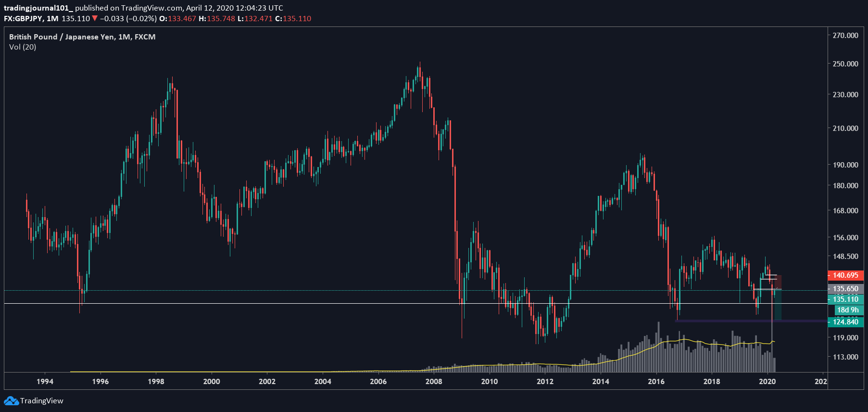Open the TradingView wordmark link at bottom
The width and height of the screenshot is (868, 412).
(42, 400)
